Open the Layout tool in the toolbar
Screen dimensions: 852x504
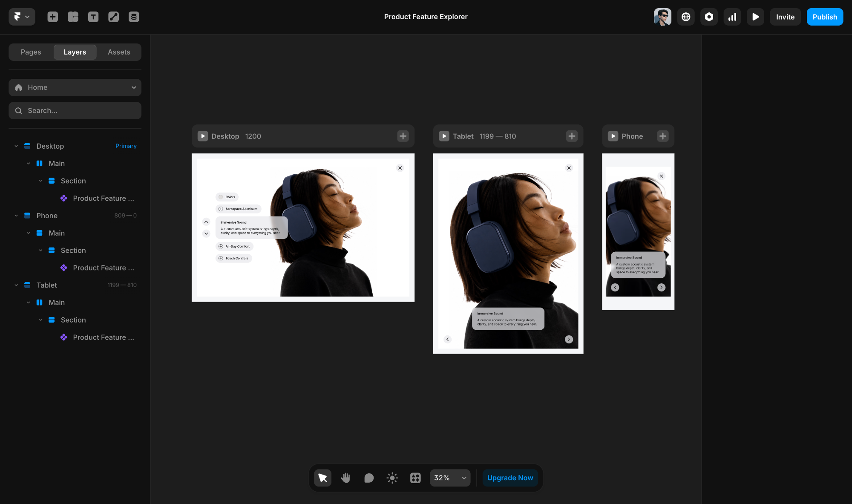click(73, 17)
